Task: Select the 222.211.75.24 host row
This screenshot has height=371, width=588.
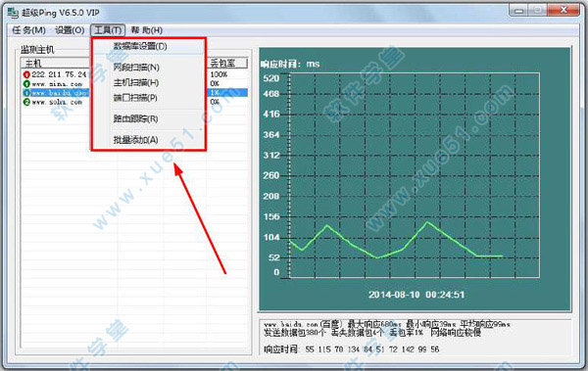Action: (135, 74)
